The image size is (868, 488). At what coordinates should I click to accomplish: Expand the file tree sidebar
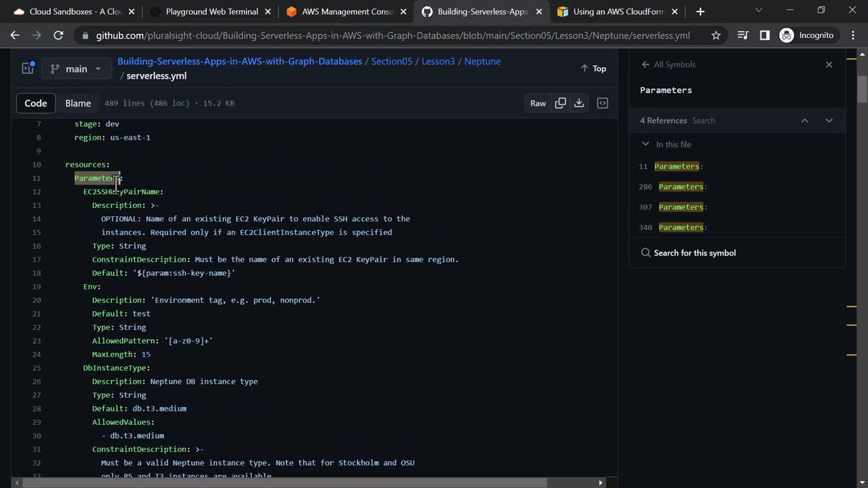tap(28, 68)
